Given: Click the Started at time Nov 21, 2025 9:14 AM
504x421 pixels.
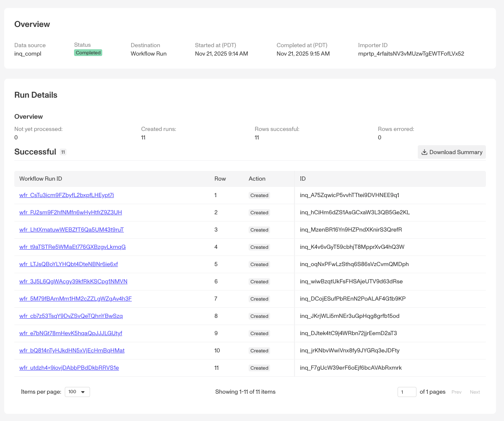Looking at the screenshot, I should (221, 54).
